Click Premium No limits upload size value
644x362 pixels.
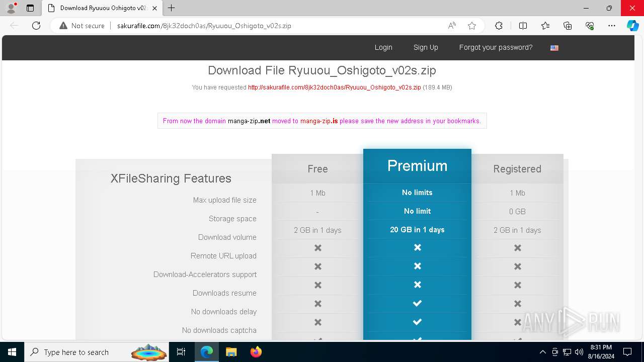click(x=417, y=193)
